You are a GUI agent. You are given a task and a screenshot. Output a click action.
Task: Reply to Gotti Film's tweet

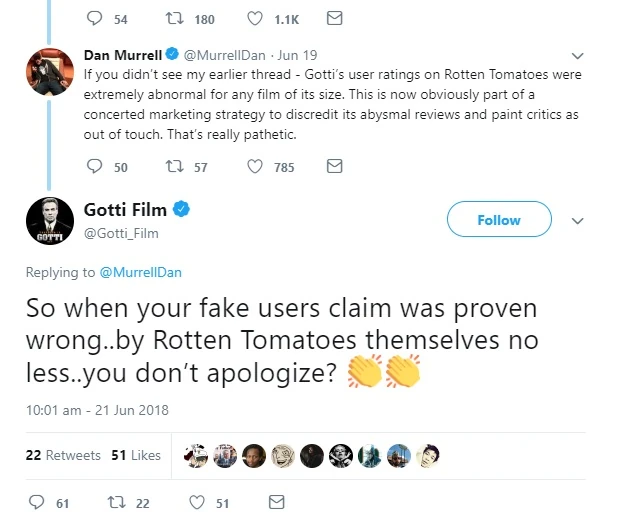pos(38,503)
